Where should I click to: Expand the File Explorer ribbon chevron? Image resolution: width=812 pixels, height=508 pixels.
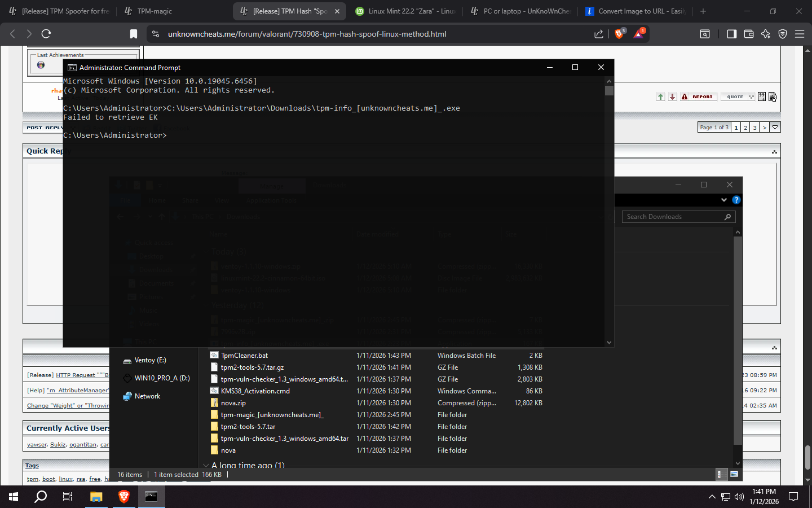[x=724, y=200]
